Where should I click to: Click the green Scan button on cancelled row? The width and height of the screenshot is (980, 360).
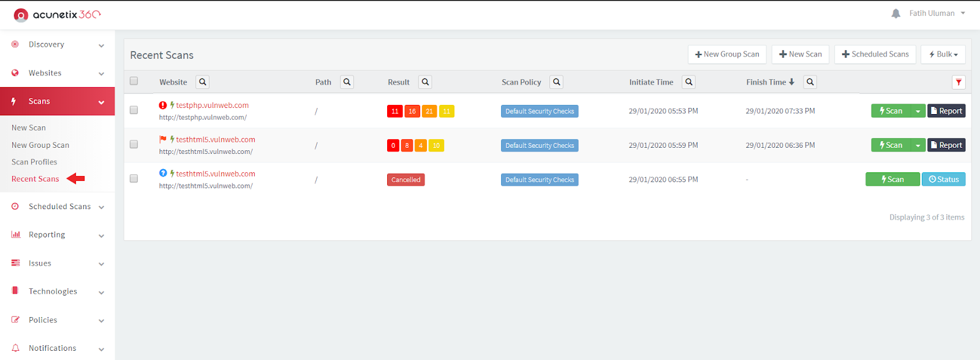coord(892,179)
